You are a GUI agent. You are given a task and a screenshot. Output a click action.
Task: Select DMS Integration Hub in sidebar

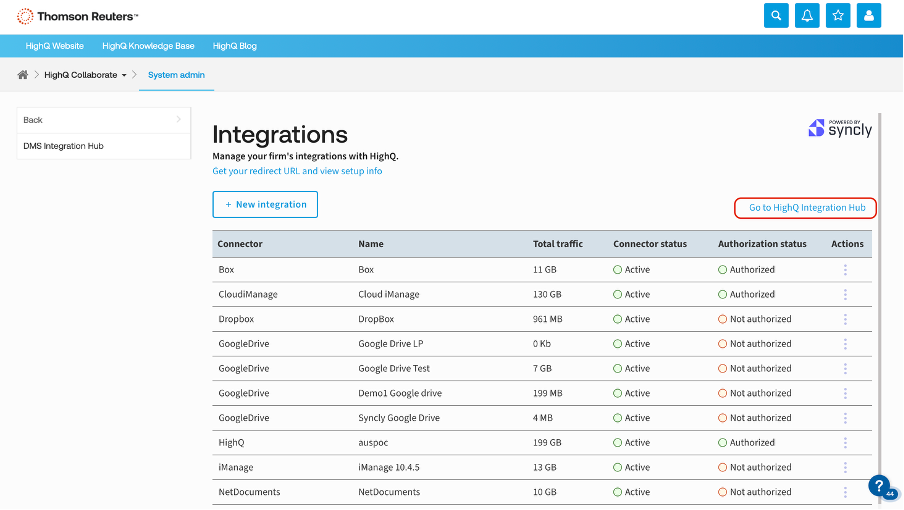104,146
